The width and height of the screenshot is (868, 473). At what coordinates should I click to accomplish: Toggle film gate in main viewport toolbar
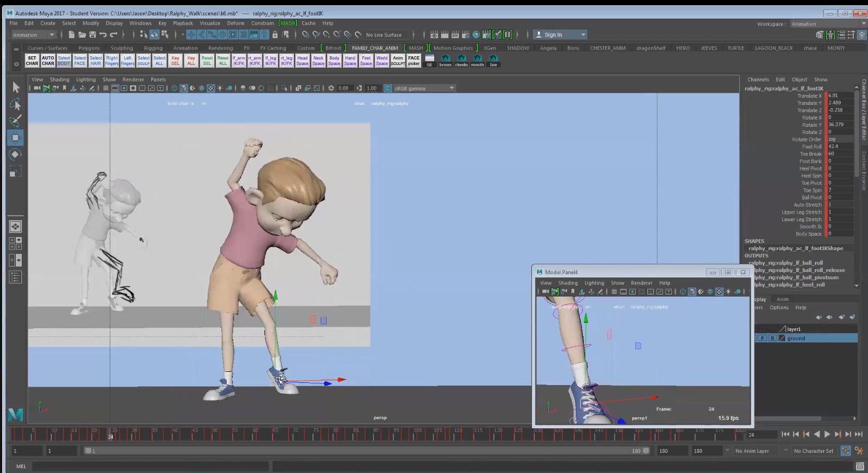[115, 88]
